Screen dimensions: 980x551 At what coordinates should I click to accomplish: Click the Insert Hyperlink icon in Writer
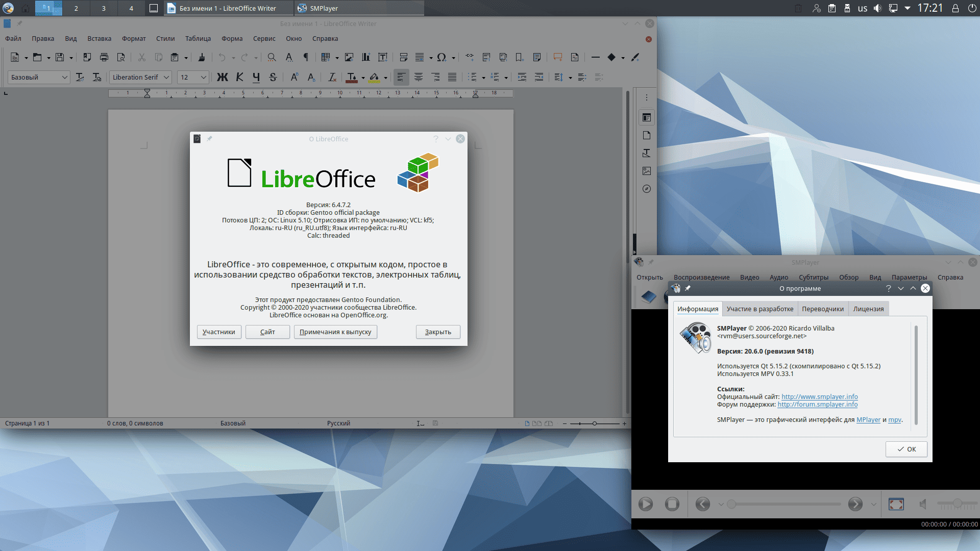pos(470,58)
